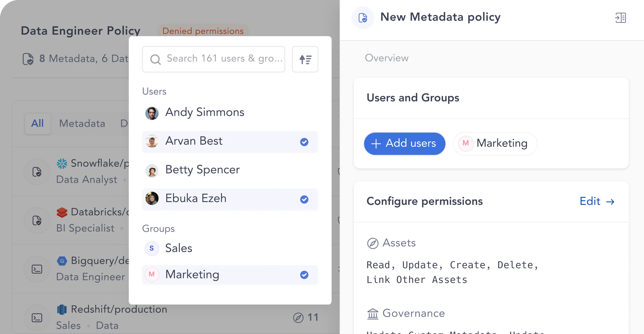Click the Databricks policy shield icon
This screenshot has height=334, width=644.
click(37, 221)
